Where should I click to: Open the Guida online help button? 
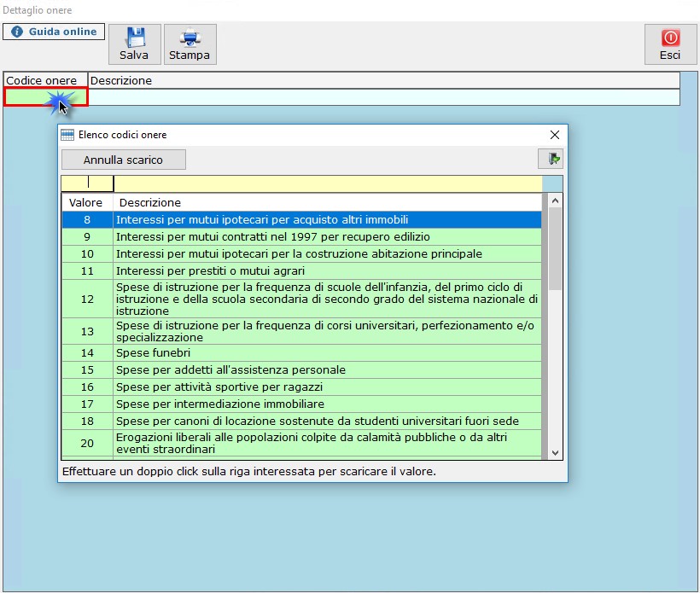(54, 32)
